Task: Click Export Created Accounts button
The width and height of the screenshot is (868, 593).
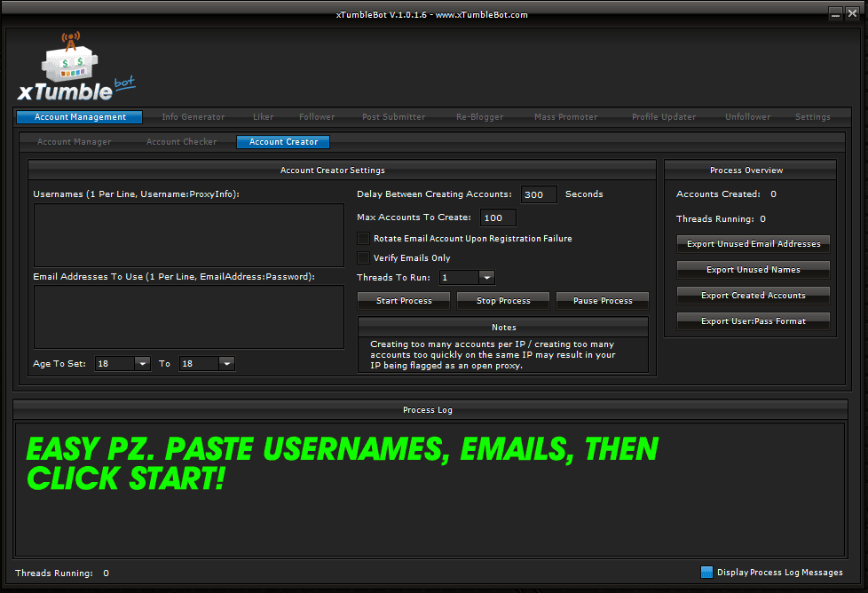Action: (754, 295)
